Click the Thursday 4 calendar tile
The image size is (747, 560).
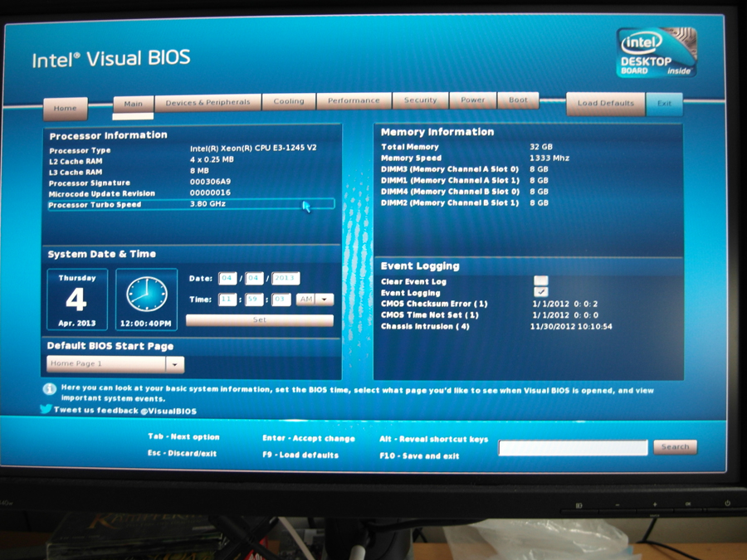point(77,300)
